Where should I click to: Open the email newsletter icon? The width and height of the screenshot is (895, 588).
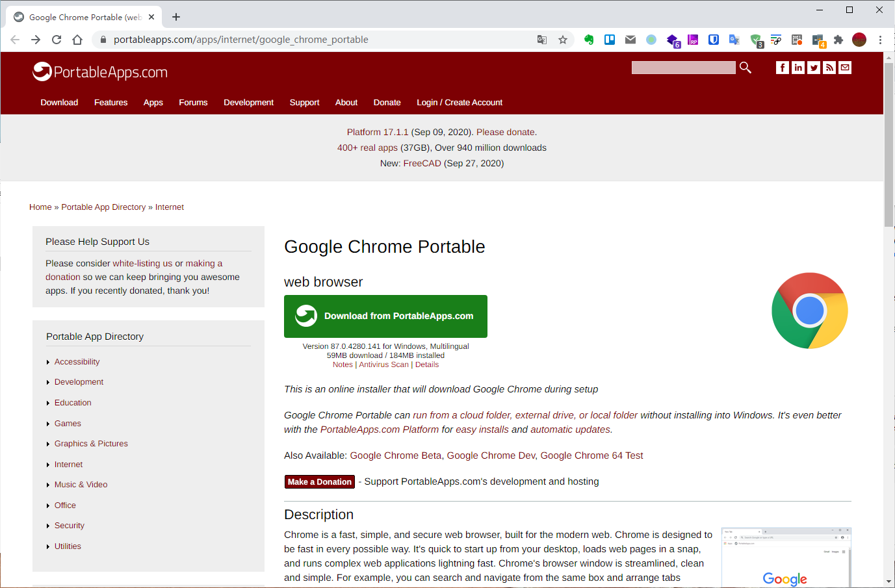click(845, 68)
